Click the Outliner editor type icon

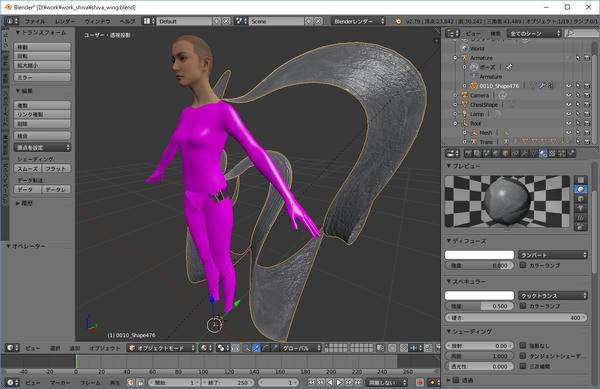pos(453,34)
